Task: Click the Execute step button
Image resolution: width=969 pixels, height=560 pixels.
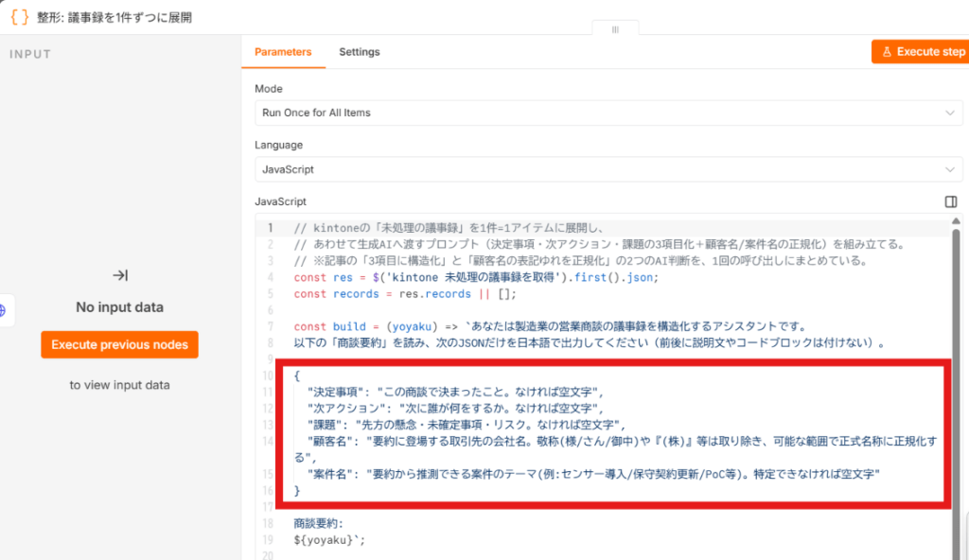Action: 920,52
